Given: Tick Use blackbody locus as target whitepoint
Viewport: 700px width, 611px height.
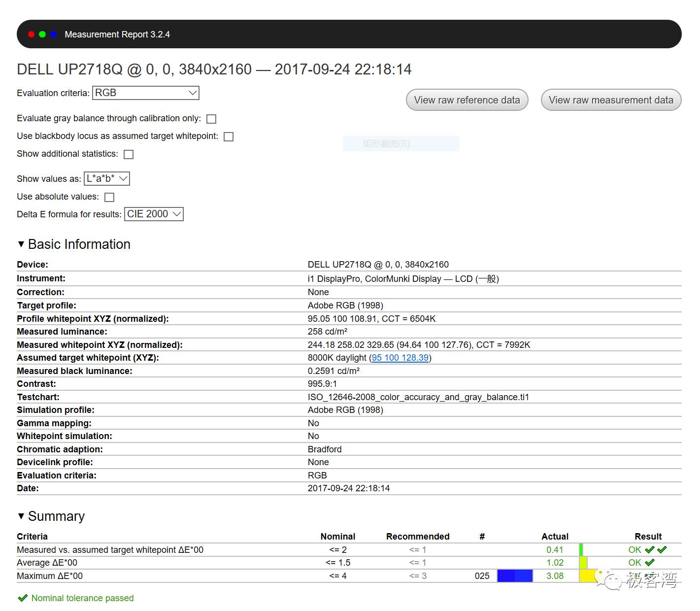Looking at the screenshot, I should coord(229,136).
